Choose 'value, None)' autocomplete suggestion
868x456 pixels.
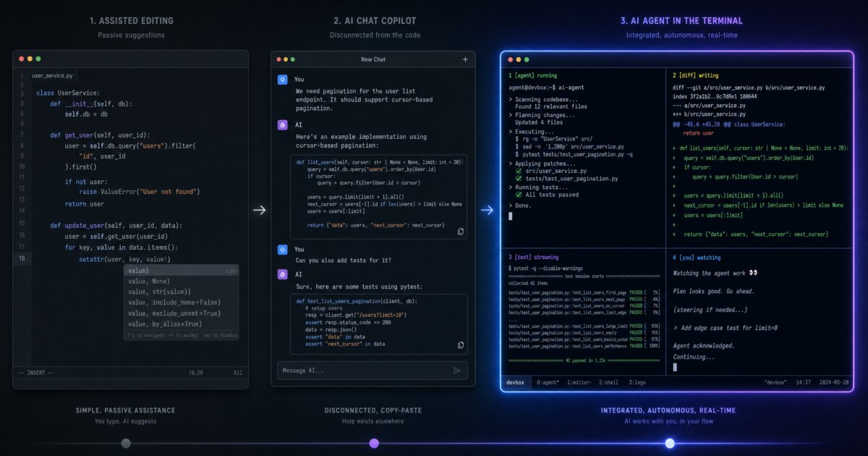(x=181, y=281)
